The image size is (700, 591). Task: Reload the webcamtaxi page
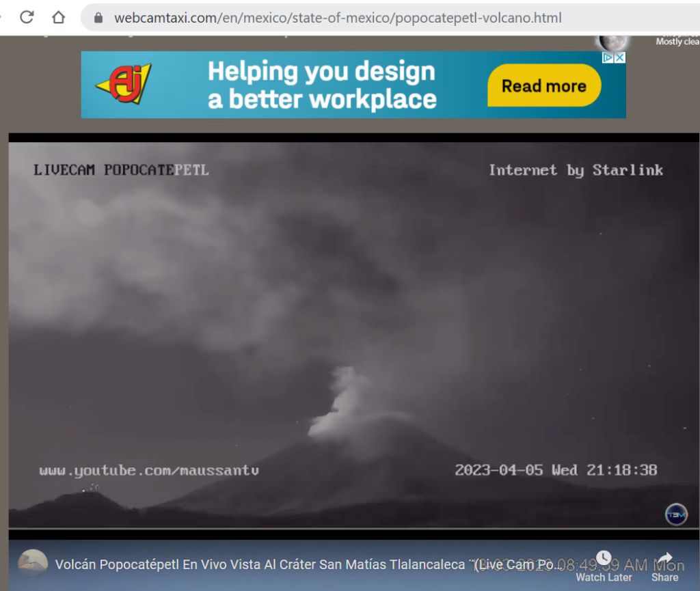(27, 17)
